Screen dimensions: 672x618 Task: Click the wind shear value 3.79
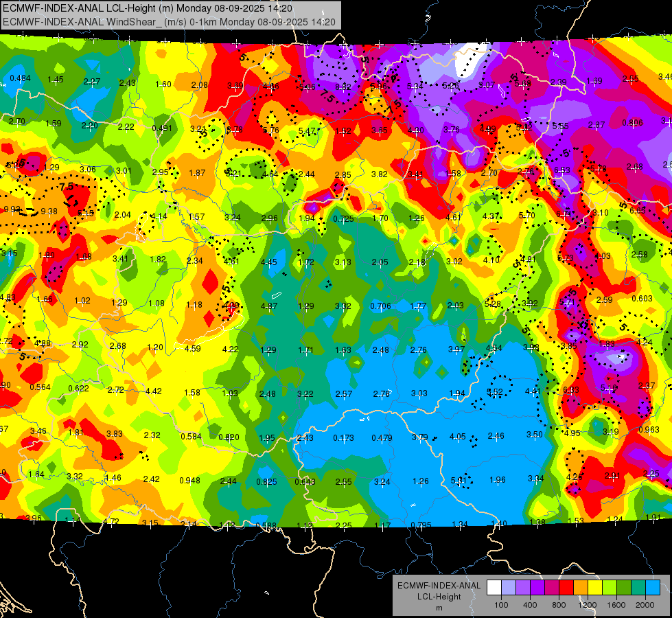[419, 437]
